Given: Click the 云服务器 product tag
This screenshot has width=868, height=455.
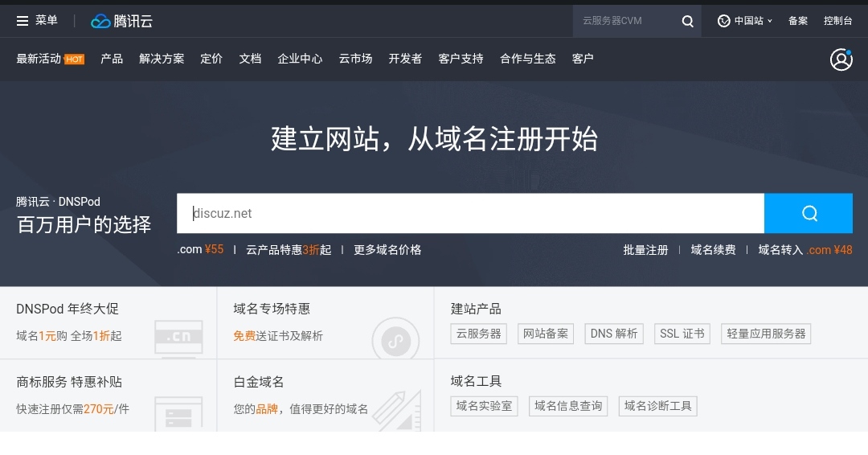Looking at the screenshot, I should click(478, 334).
